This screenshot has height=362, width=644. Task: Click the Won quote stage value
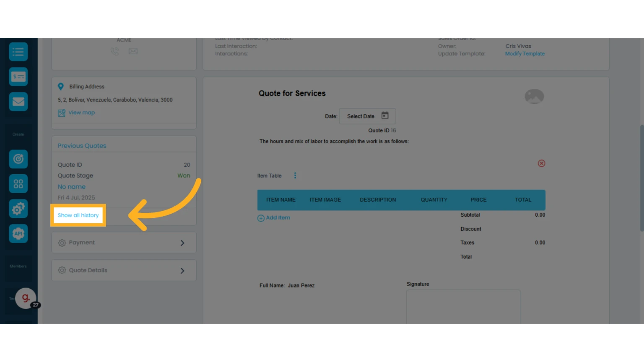[184, 176]
